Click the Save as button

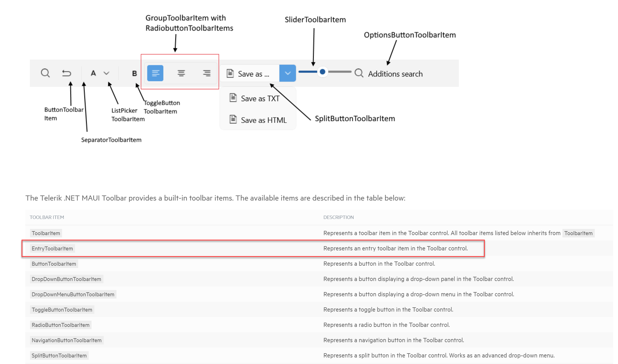click(249, 73)
